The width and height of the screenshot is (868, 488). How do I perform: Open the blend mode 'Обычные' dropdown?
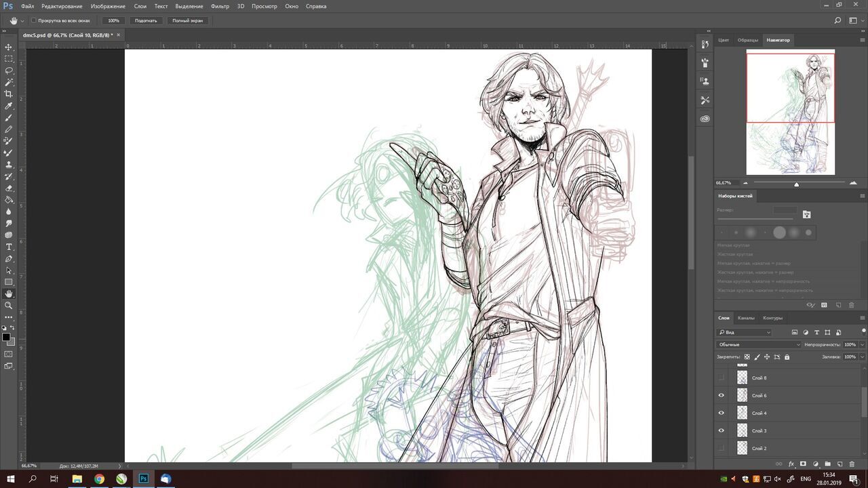pyautogui.click(x=759, y=344)
